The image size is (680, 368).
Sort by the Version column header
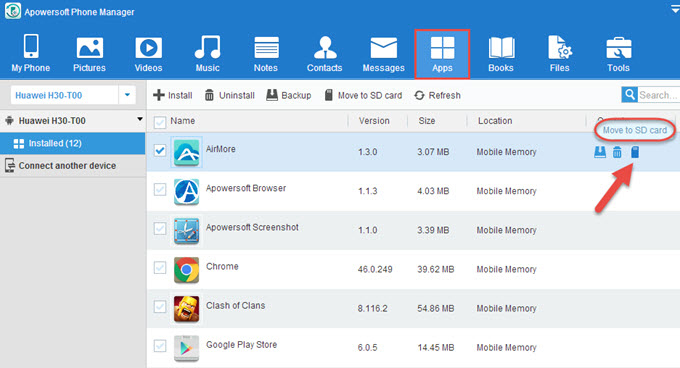click(374, 121)
